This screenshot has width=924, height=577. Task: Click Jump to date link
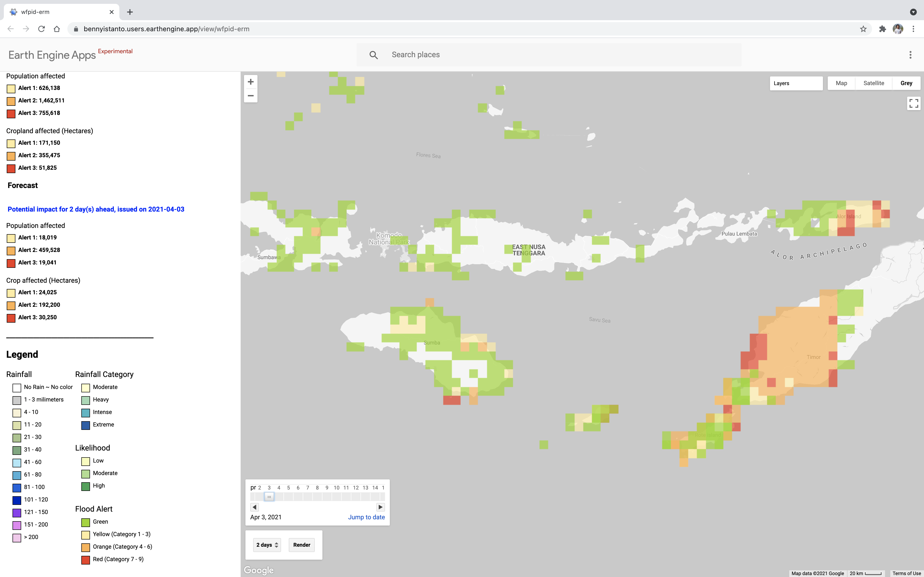(x=366, y=517)
